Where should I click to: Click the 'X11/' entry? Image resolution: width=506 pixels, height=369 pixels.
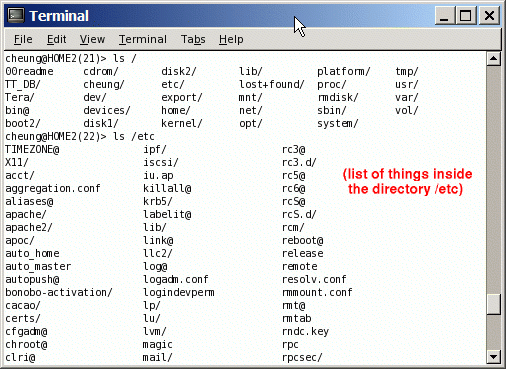(17, 162)
